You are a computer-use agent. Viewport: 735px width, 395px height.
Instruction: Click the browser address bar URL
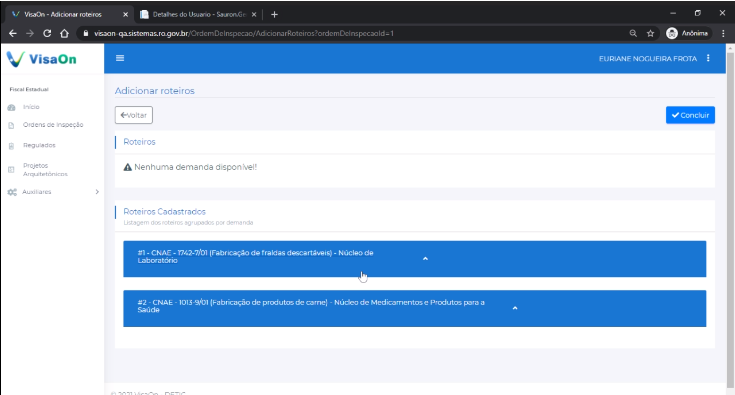click(x=244, y=33)
